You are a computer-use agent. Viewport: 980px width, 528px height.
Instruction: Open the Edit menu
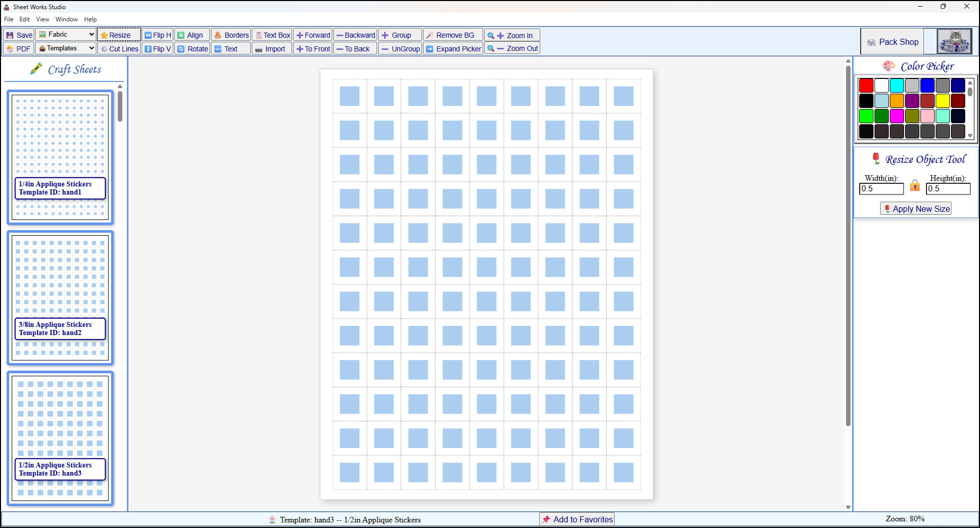[24, 19]
